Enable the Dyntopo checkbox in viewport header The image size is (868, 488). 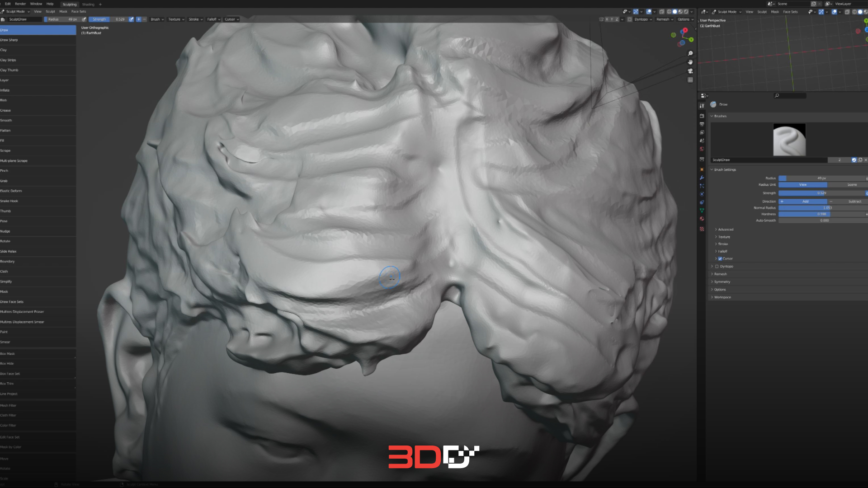(x=629, y=19)
